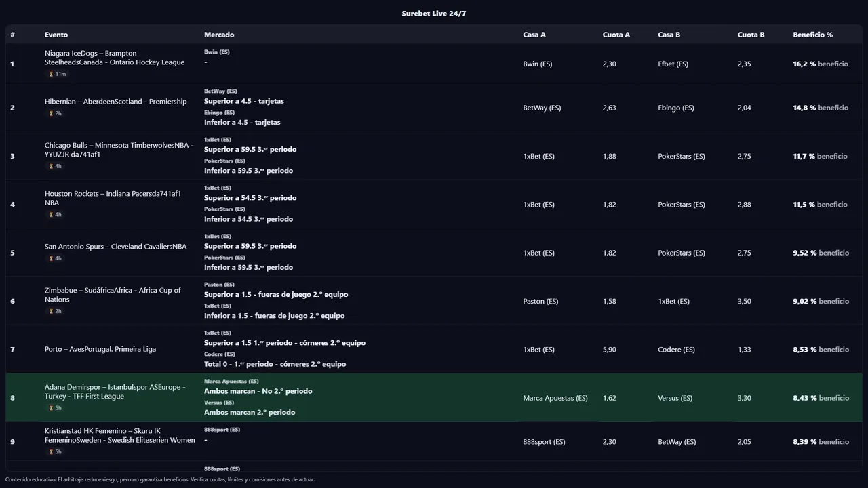Image resolution: width=868 pixels, height=488 pixels.
Task: Sort by the Beneficio % column header
Action: pos(812,35)
